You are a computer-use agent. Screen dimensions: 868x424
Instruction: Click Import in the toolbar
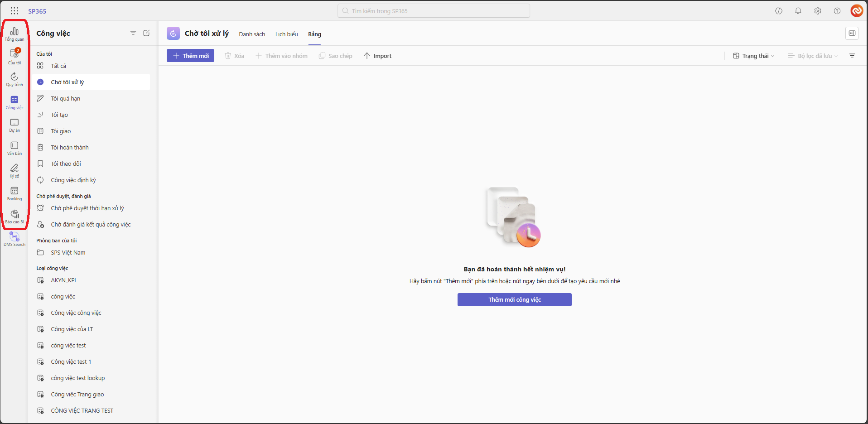point(378,56)
